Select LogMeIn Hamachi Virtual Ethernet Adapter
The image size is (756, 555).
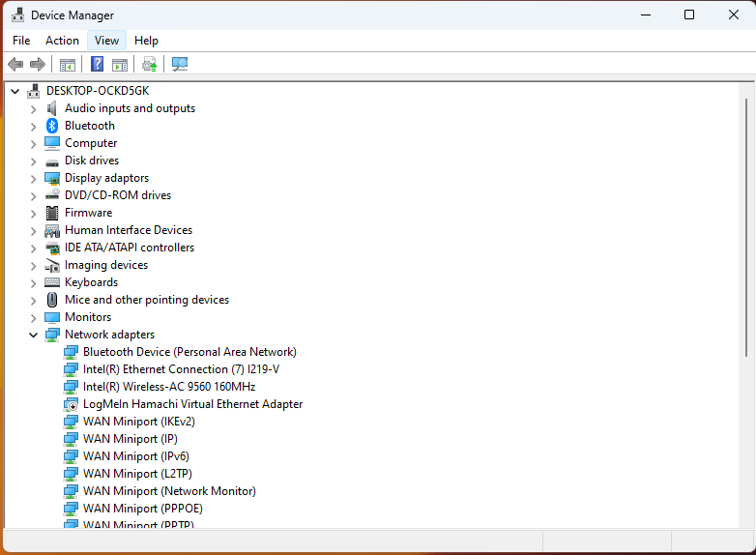pos(192,404)
